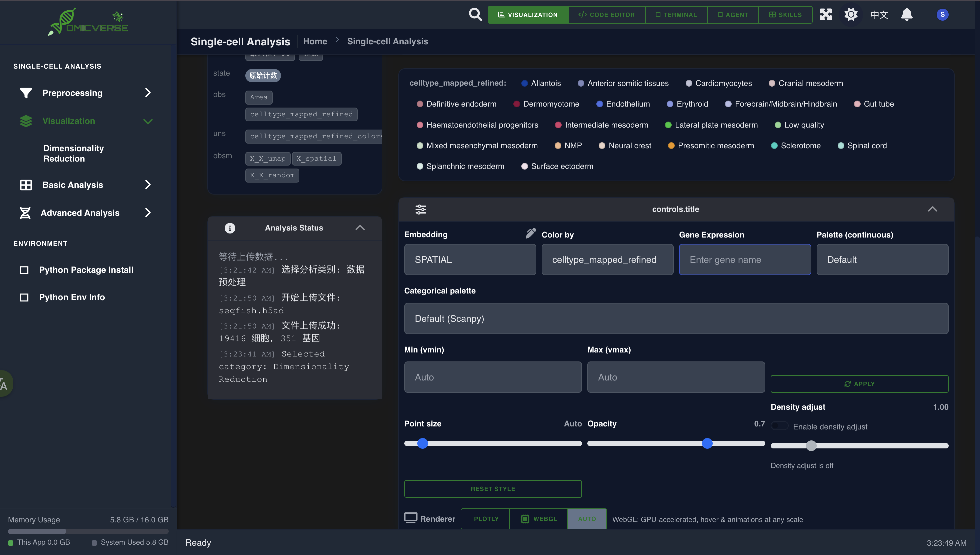Open the notifications bell

pyautogui.click(x=906, y=14)
